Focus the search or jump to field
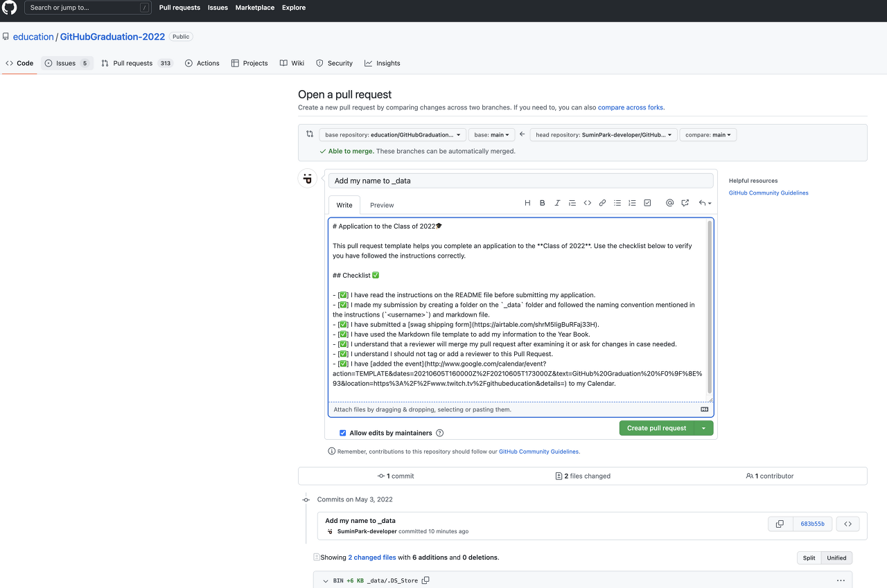The height and width of the screenshot is (588, 887). pyautogui.click(x=89, y=8)
